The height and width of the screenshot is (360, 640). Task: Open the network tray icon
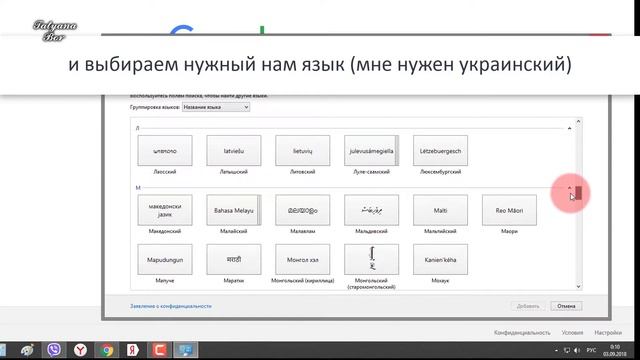(x=567, y=350)
